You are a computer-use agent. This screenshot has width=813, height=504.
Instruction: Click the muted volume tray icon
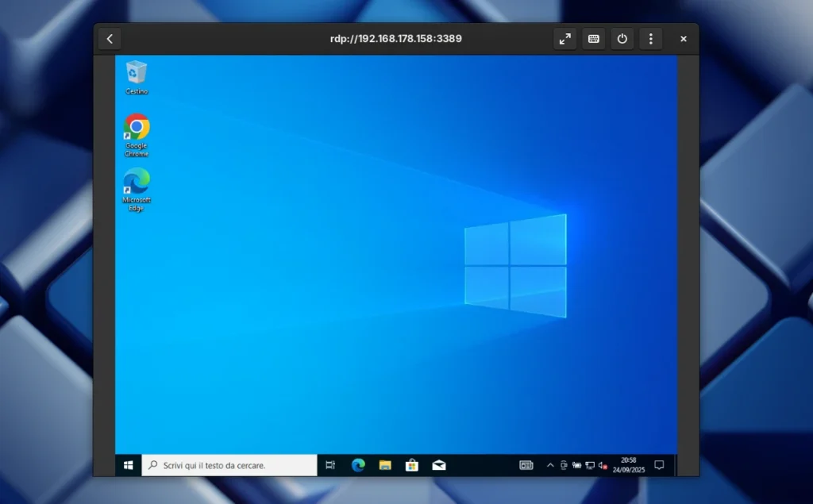coord(603,465)
